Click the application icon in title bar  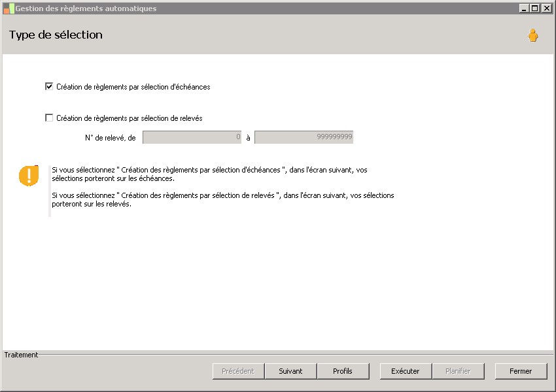(9, 8)
